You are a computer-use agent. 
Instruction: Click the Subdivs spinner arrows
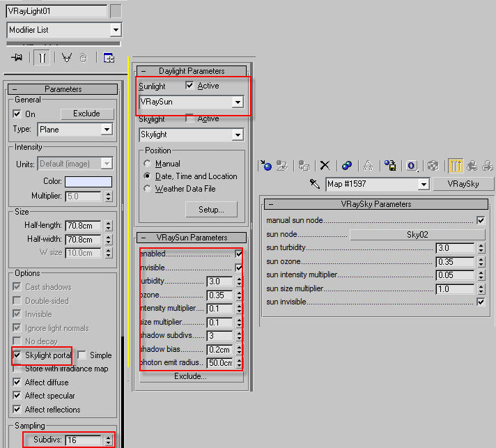tap(109, 440)
